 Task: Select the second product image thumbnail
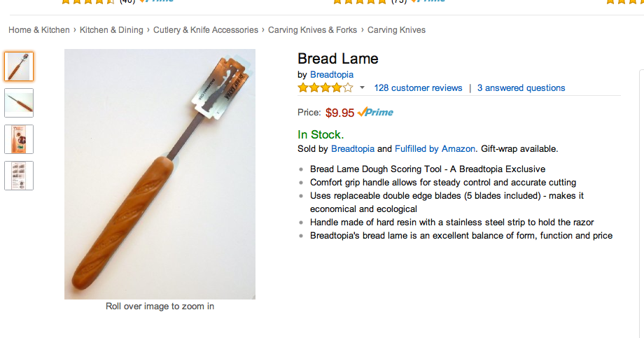coord(19,103)
